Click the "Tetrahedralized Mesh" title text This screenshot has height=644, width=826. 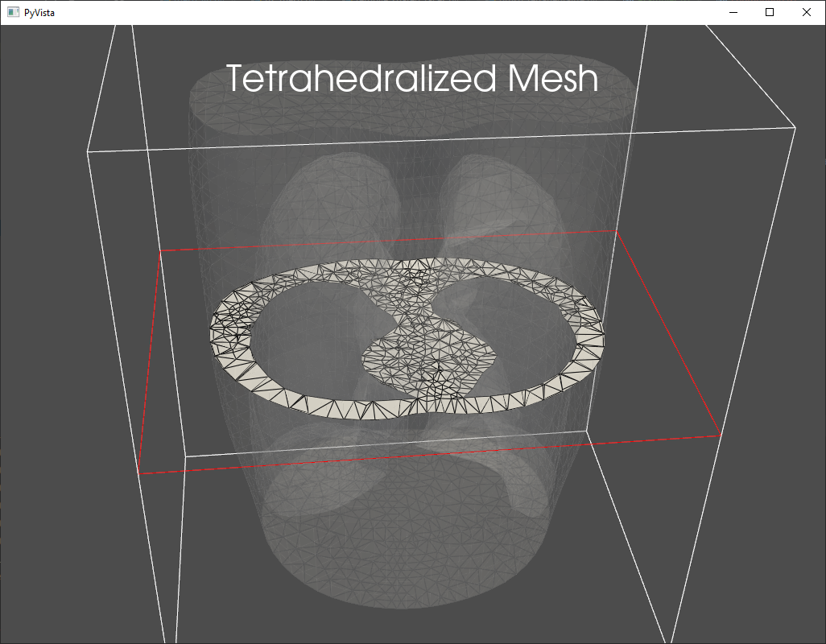tap(411, 79)
